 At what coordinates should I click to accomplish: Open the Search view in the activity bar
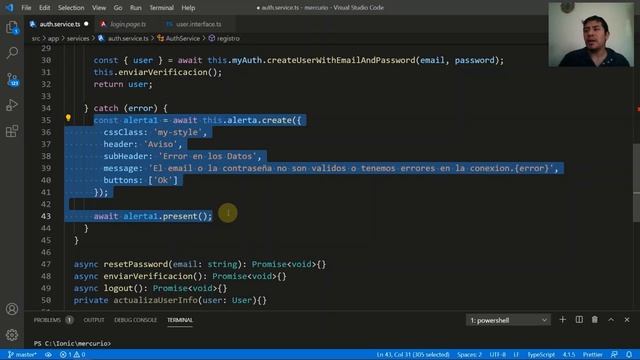click(12, 53)
